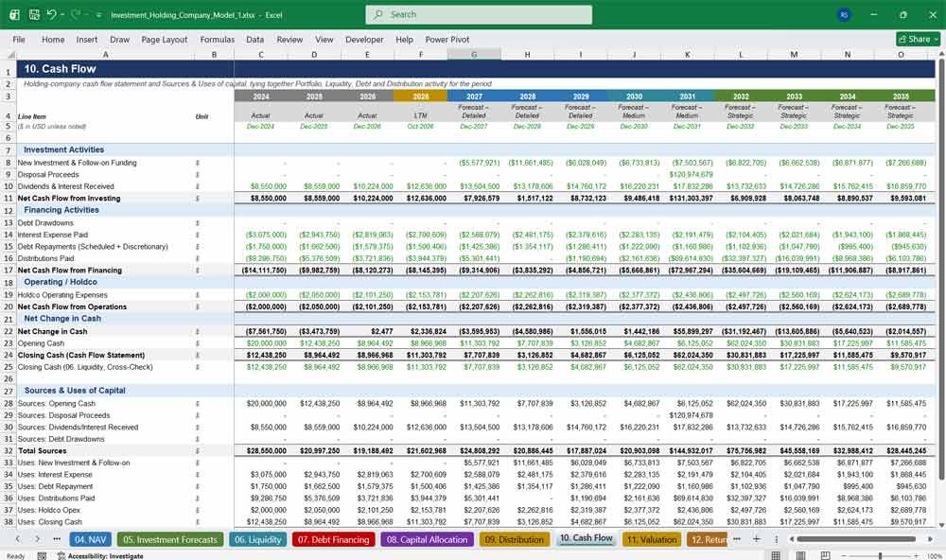Open the View ribbon tab

324,39
